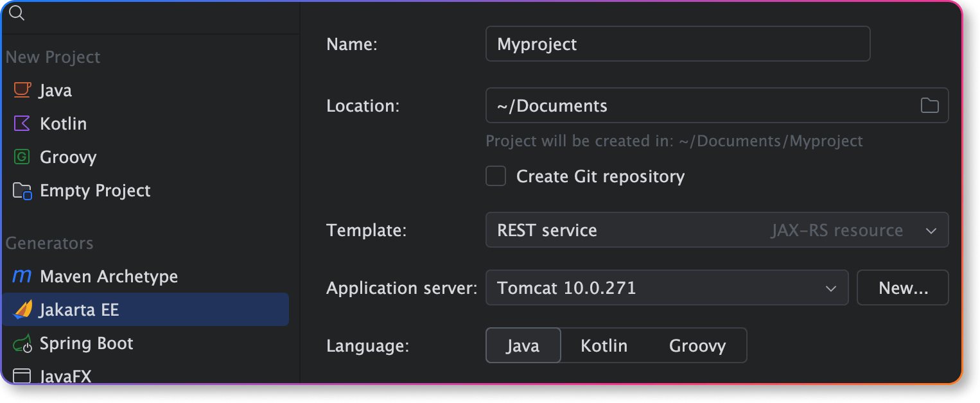Viewport: 980px width, 403px height.
Task: Click the search magnifier icon
Action: [x=17, y=13]
